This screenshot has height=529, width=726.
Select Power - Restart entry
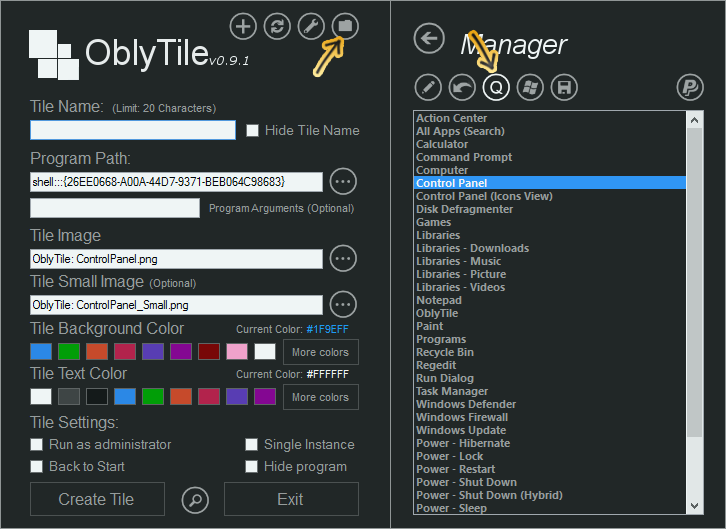[550, 469]
